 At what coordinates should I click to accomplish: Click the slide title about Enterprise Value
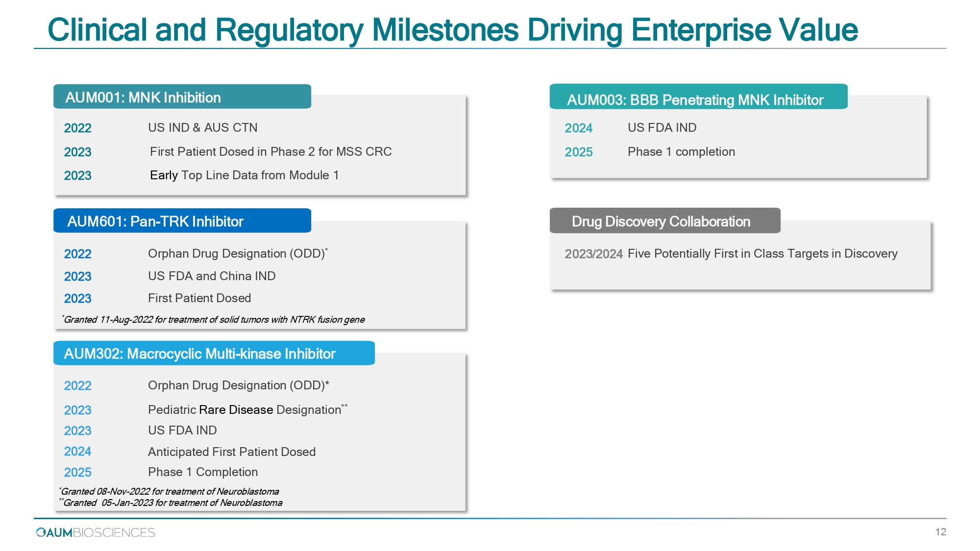(453, 30)
